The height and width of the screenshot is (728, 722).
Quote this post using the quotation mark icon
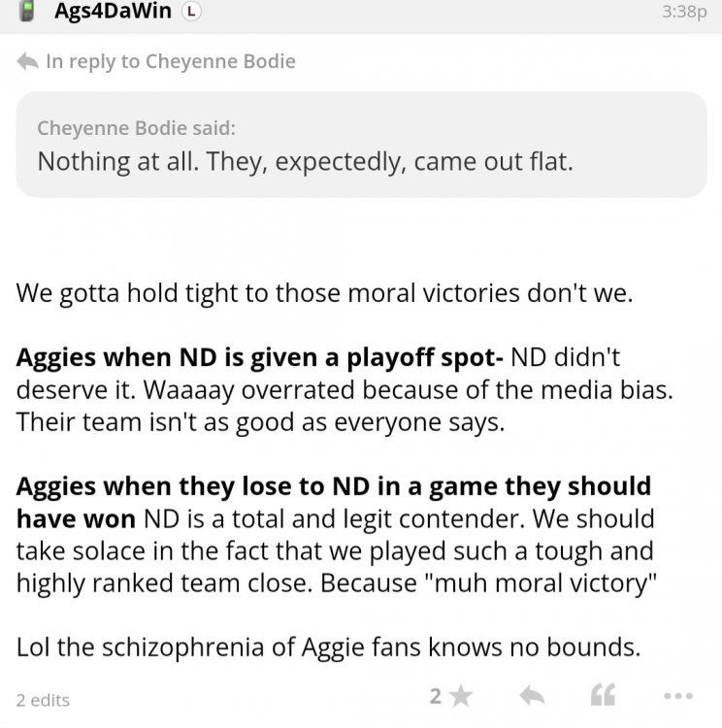[603, 695]
